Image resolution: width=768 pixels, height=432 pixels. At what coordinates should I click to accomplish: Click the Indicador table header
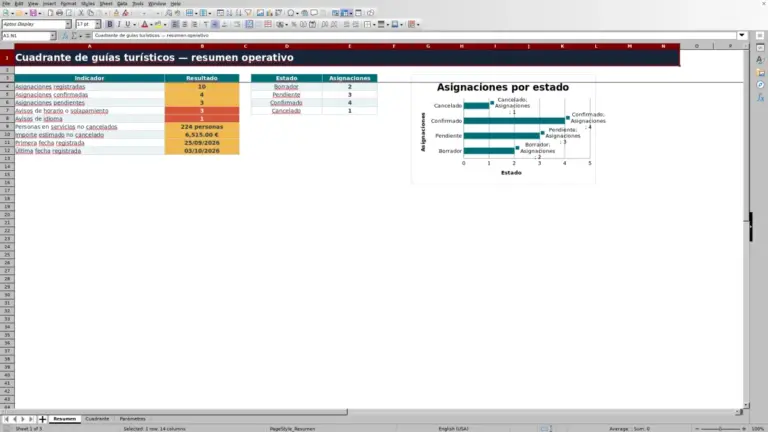coord(89,78)
